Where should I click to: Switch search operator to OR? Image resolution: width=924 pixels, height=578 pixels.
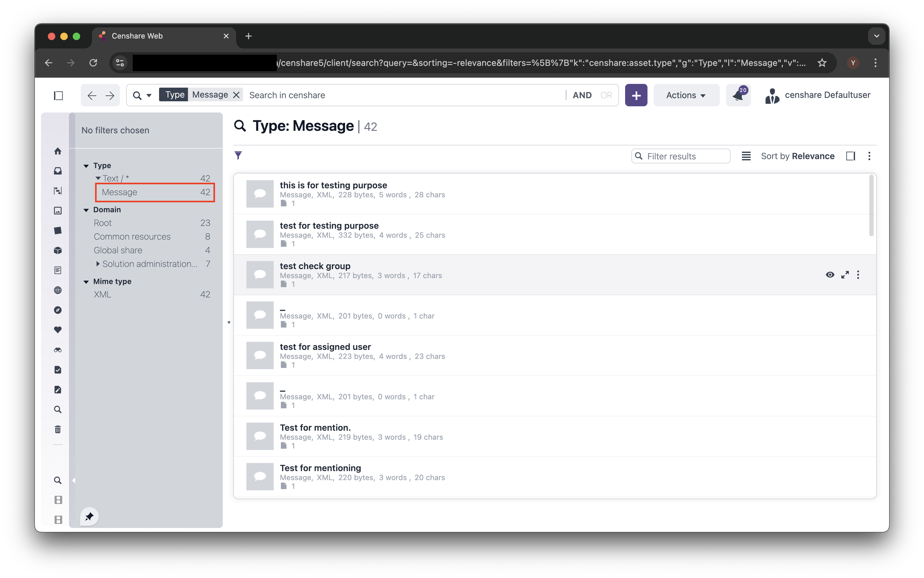point(606,95)
